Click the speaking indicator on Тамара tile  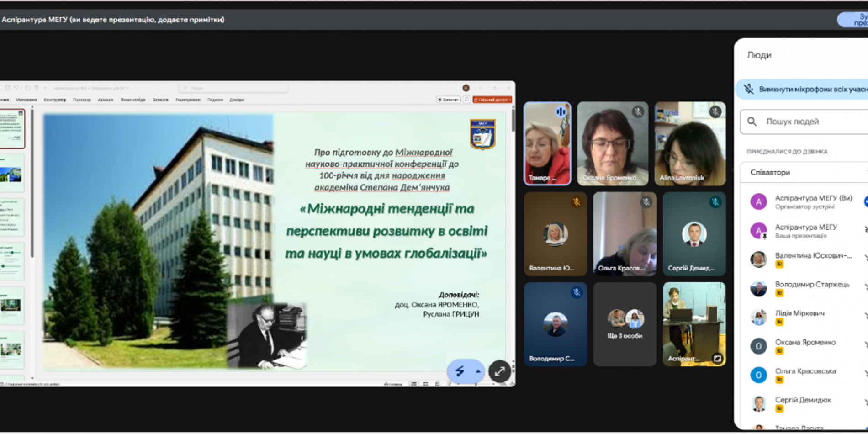[561, 111]
